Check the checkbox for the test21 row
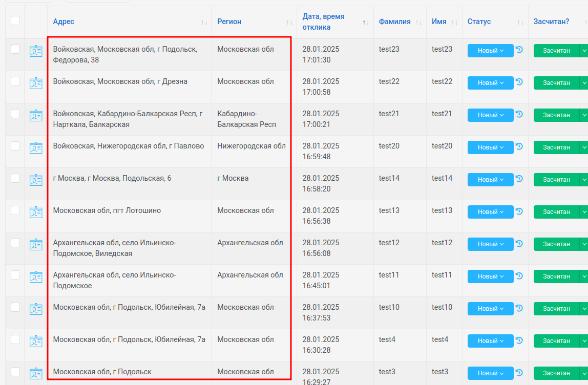 pyautogui.click(x=15, y=114)
